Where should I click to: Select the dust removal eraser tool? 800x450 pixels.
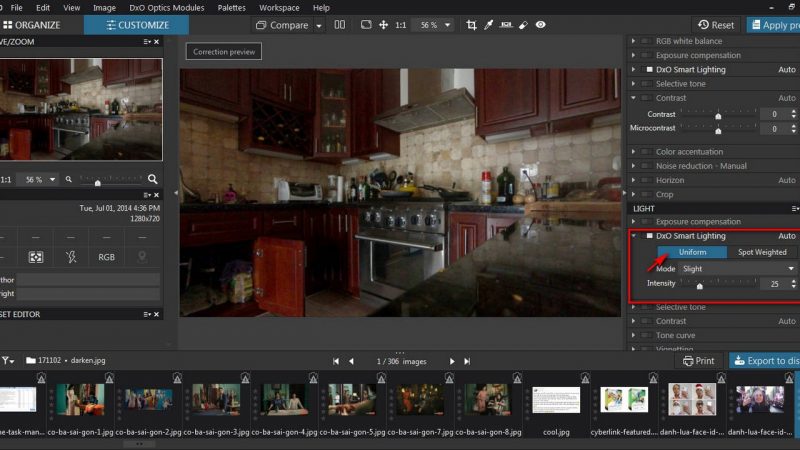tap(523, 25)
